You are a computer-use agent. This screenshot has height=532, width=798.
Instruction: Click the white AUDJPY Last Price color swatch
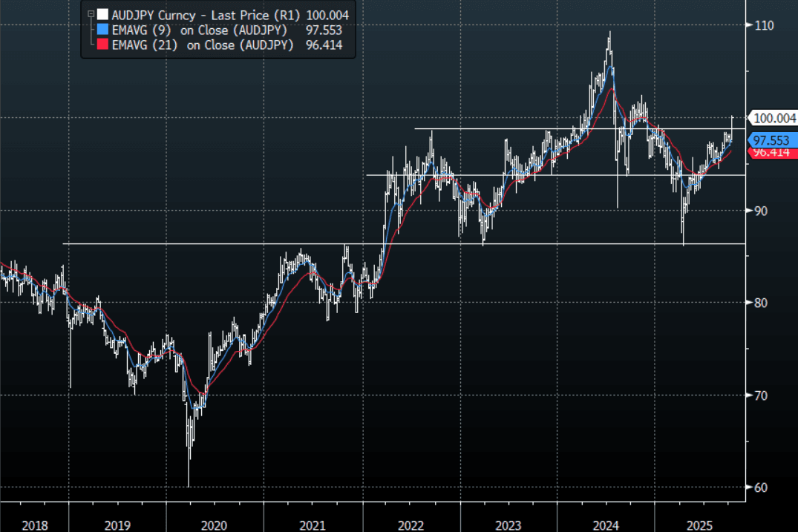[x=102, y=15]
